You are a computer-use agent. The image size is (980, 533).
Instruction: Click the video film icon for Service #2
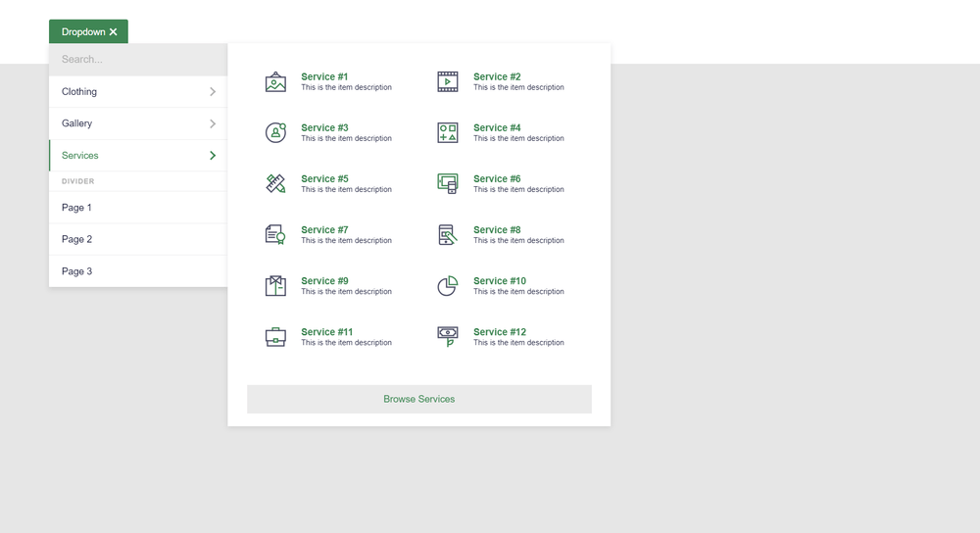tap(448, 82)
